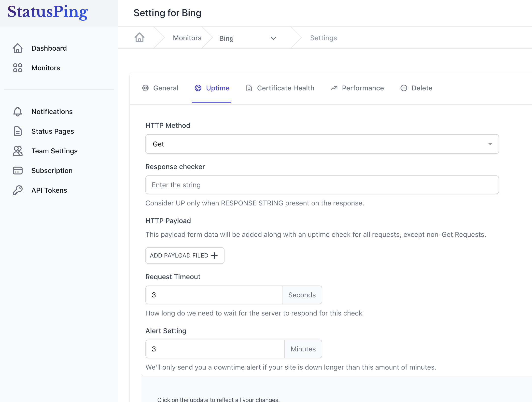Open the HTTP Method dropdown
The height and width of the screenshot is (402, 532).
(322, 144)
